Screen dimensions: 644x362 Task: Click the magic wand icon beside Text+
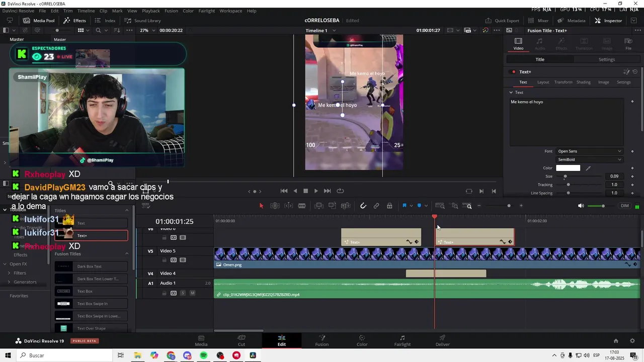[x=626, y=72]
